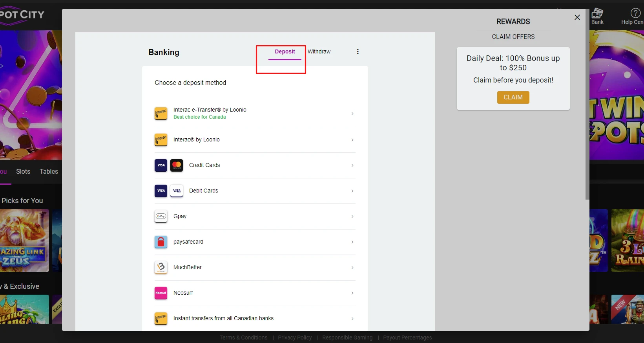The height and width of the screenshot is (343, 644).
Task: Switch to the Withdraw tab
Action: pyautogui.click(x=319, y=52)
